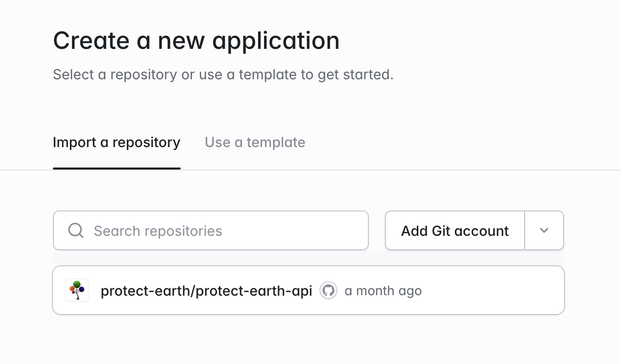Click divider between Add Git account and chevron
Viewport: 621px width, 364px height.
pos(525,230)
